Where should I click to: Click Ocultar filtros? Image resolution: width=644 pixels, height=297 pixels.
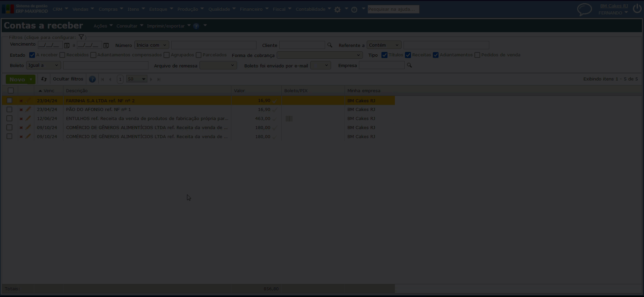(68, 79)
